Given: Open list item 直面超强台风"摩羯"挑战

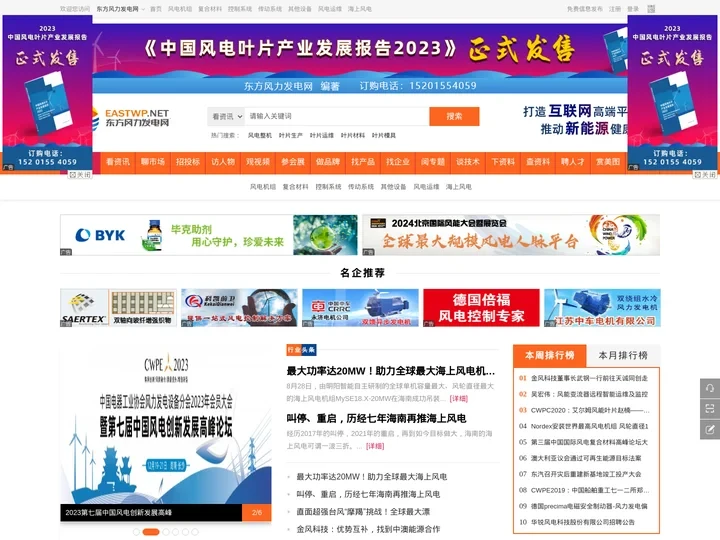Looking at the screenshot, I should (363, 512).
